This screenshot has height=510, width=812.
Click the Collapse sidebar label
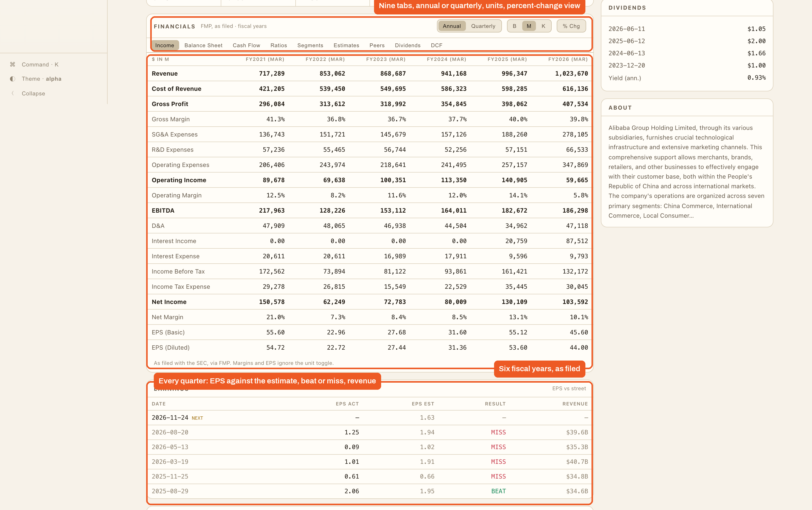click(33, 93)
